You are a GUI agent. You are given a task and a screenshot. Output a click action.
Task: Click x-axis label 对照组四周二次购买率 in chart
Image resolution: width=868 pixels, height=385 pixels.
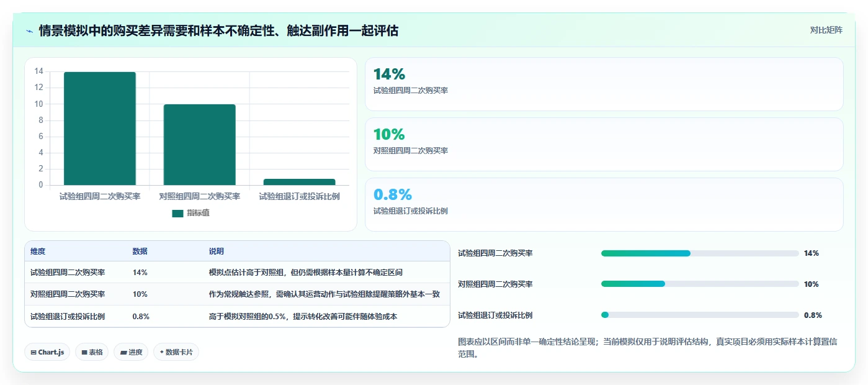[x=199, y=196]
